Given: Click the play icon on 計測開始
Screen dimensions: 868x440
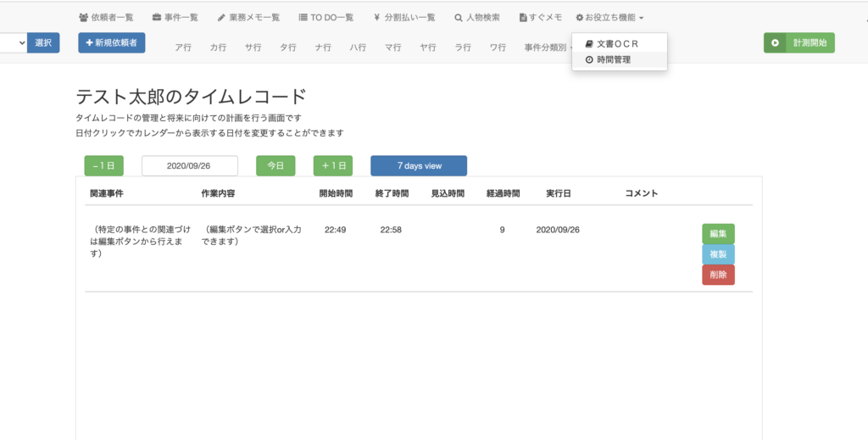Looking at the screenshot, I should pos(775,42).
